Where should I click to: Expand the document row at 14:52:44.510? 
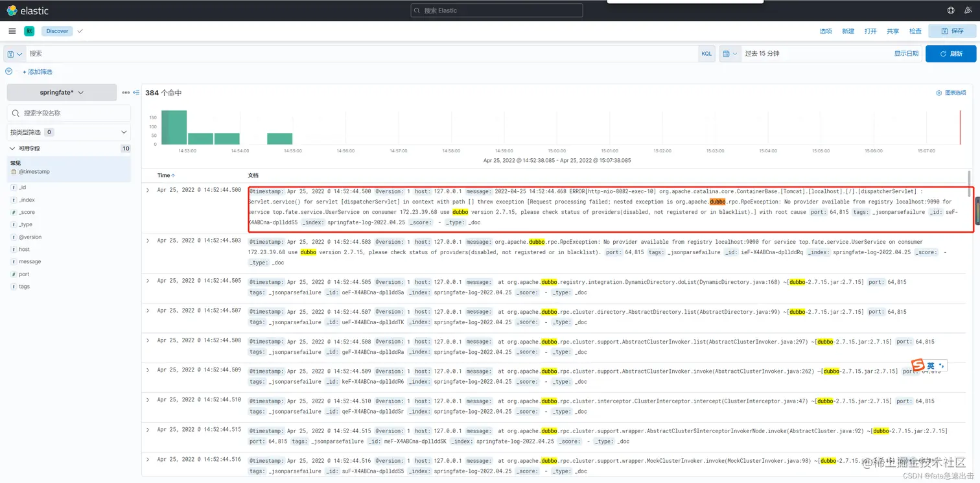coord(148,400)
